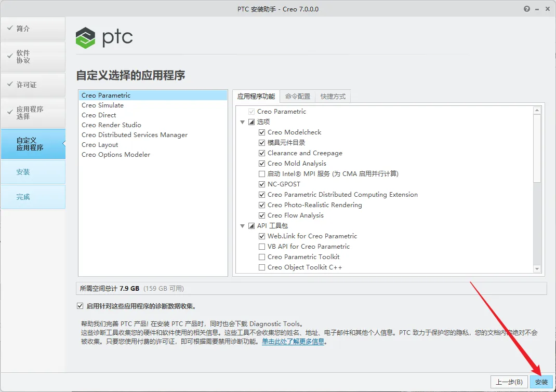The image size is (556, 392).
Task: Select the 应用程序功能 tab
Action: (x=256, y=97)
